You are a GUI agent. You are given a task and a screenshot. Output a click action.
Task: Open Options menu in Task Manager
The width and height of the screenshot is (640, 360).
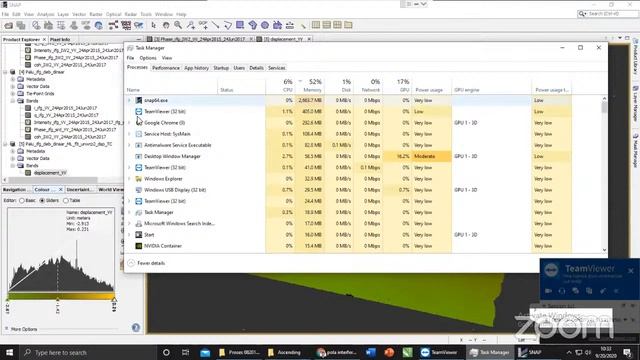[x=148, y=58]
